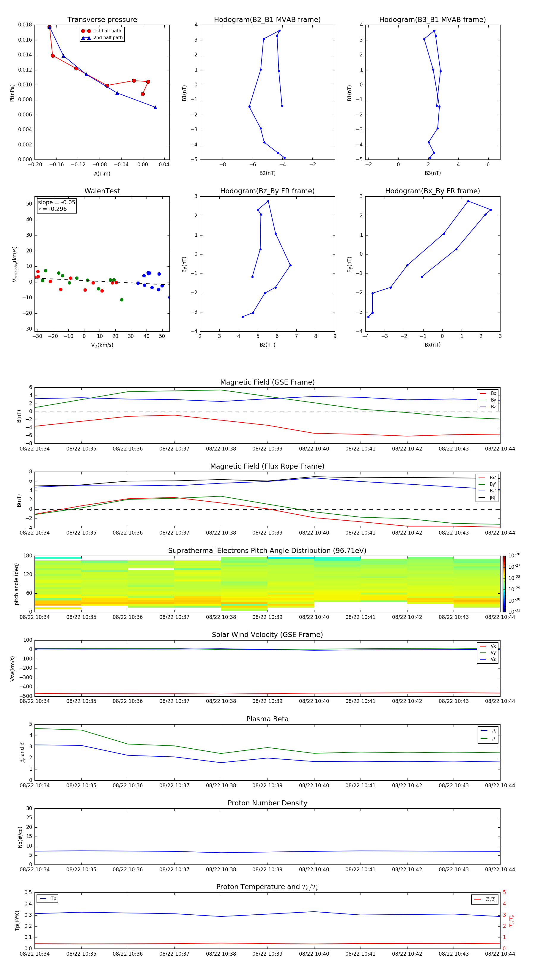Click the "|B|" legend entry
The width and height of the screenshot is (535, 980).
pyautogui.click(x=487, y=498)
